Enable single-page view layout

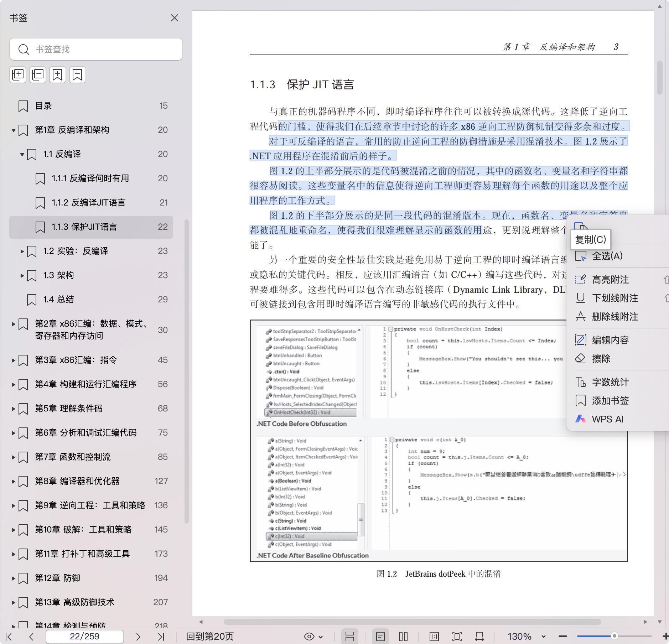380,637
